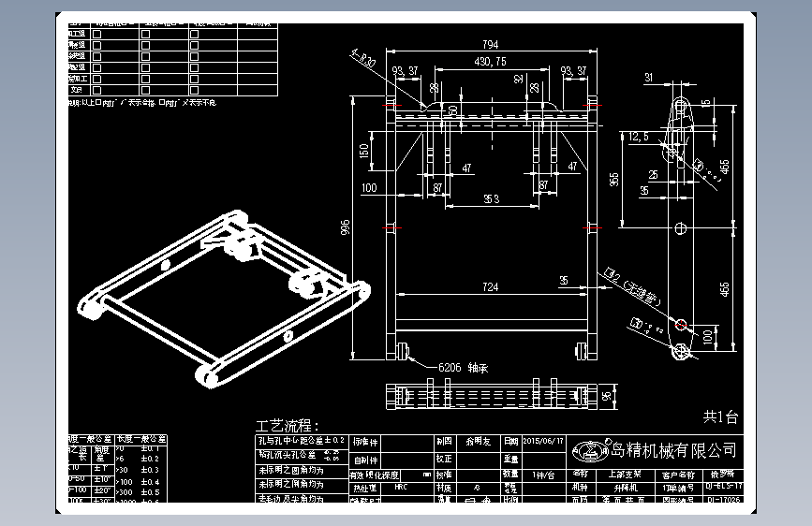Click the 共1台 quantity note
Screen dimensions: 812x526
click(x=720, y=417)
